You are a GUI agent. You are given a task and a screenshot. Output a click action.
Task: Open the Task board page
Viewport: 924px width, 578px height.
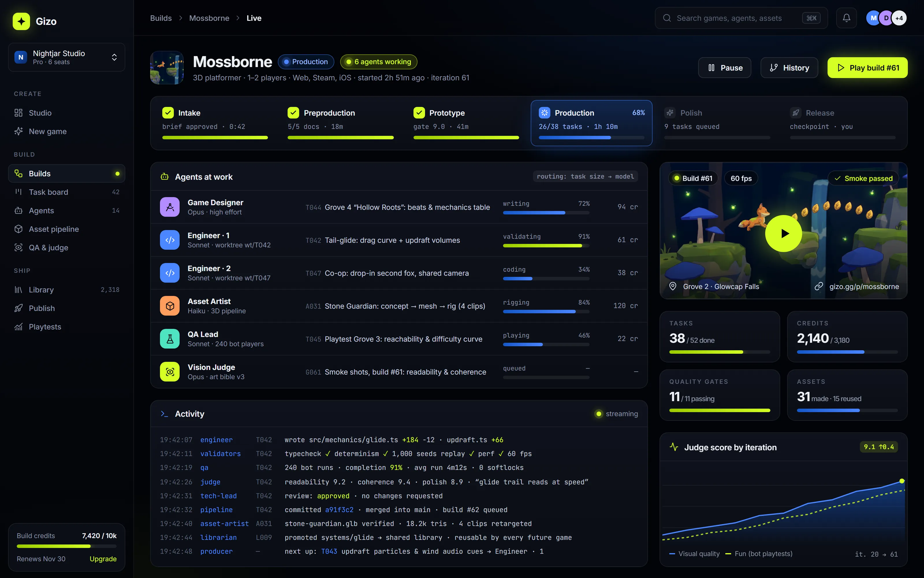click(x=67, y=192)
